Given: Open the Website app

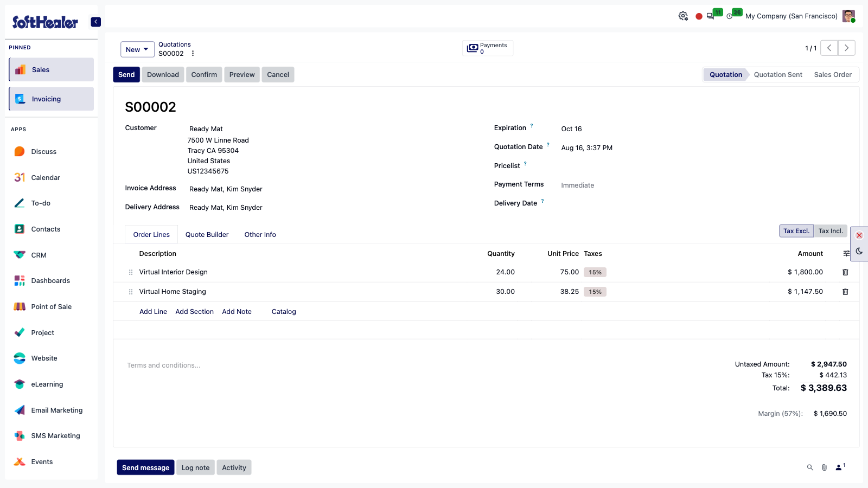Looking at the screenshot, I should (x=52, y=358).
